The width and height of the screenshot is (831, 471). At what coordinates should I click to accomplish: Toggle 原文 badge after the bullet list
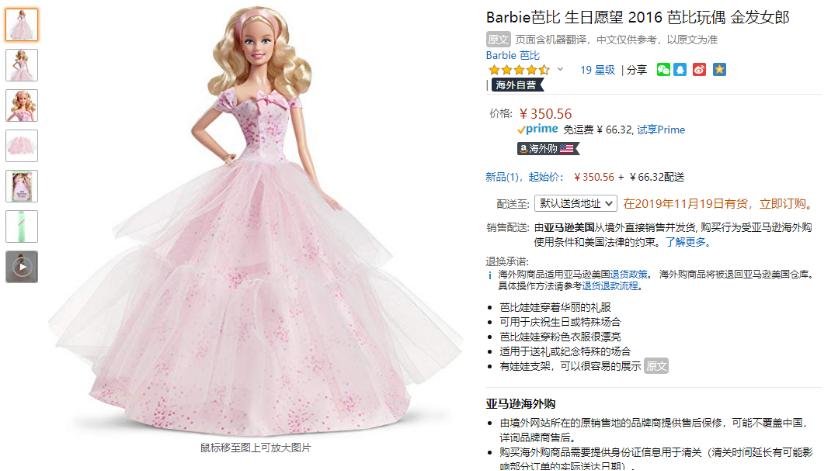click(x=656, y=366)
